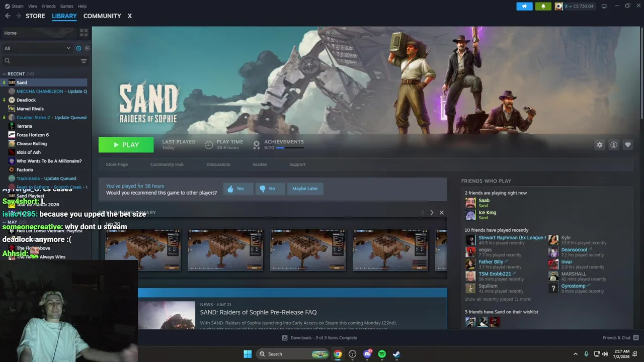The height and width of the screenshot is (362, 644).
Task: Open advanced filter options icon
Action: [84, 61]
